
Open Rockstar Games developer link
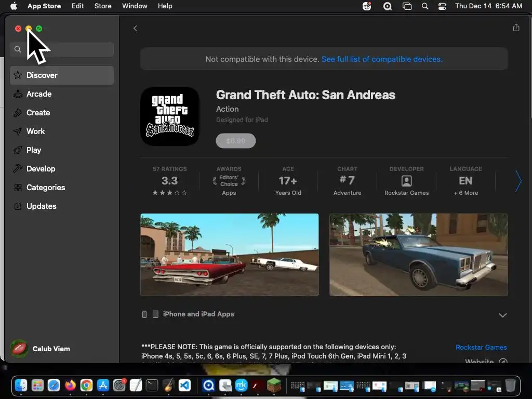pos(481,347)
